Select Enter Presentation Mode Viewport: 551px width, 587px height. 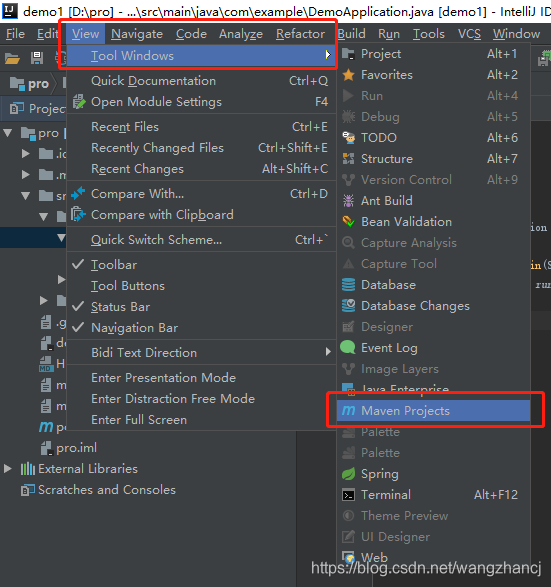tap(201, 378)
